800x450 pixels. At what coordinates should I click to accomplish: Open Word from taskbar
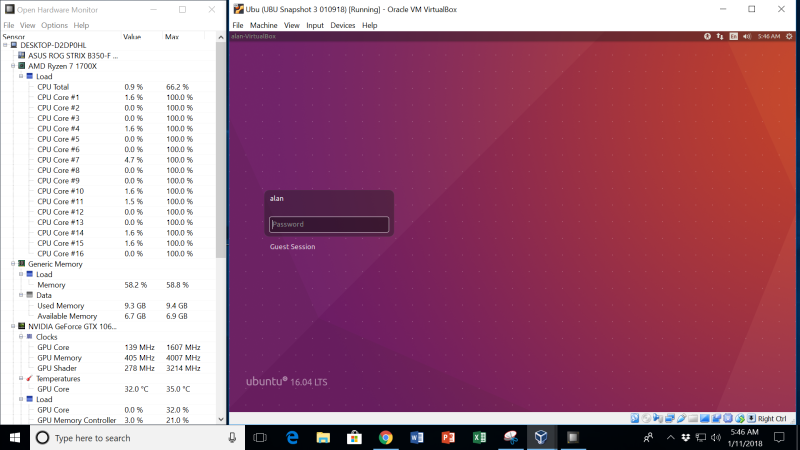(x=416, y=438)
